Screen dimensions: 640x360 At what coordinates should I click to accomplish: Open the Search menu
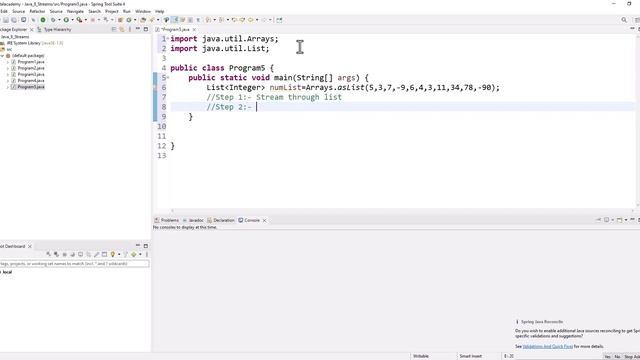point(94,11)
